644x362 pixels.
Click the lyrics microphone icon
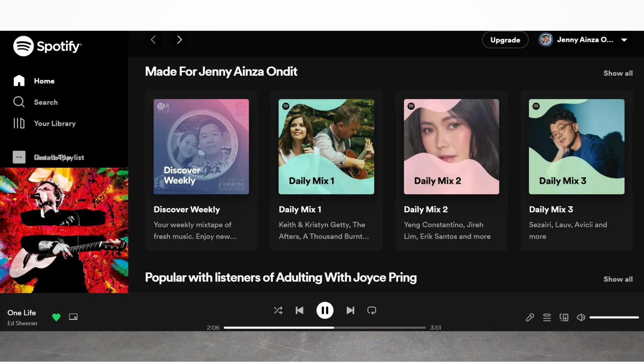point(530,317)
